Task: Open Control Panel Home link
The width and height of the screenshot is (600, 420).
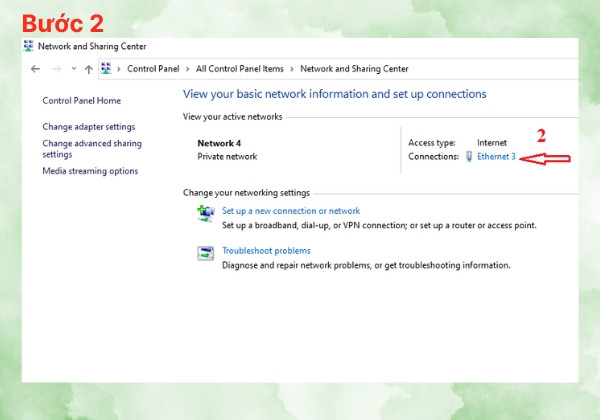Action: tap(82, 101)
